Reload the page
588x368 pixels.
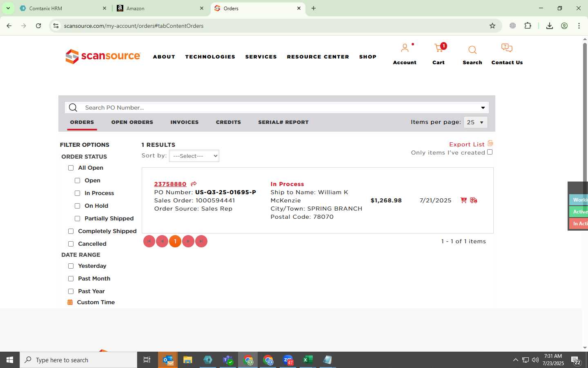(38, 26)
